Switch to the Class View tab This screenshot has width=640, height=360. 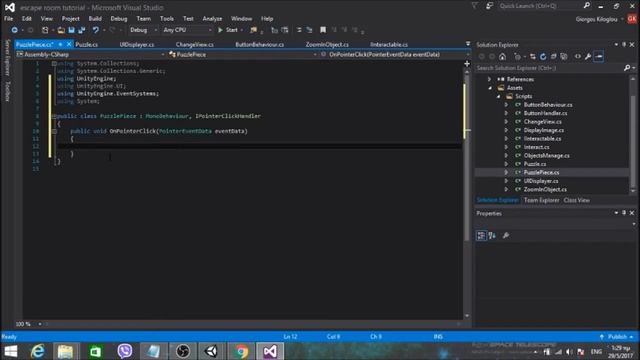coord(577,200)
